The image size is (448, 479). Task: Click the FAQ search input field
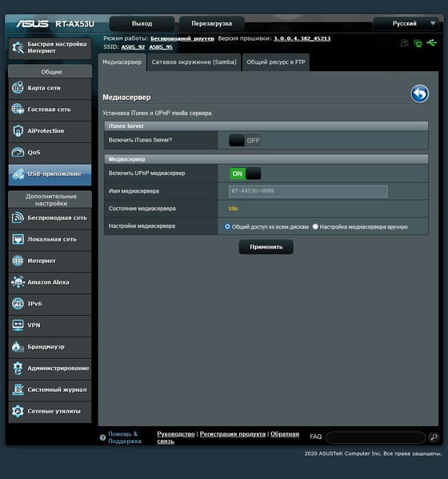[376, 437]
